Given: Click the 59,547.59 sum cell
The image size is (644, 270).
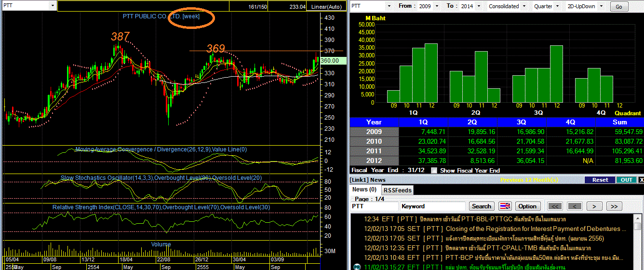Looking at the screenshot, I should 620,132.
